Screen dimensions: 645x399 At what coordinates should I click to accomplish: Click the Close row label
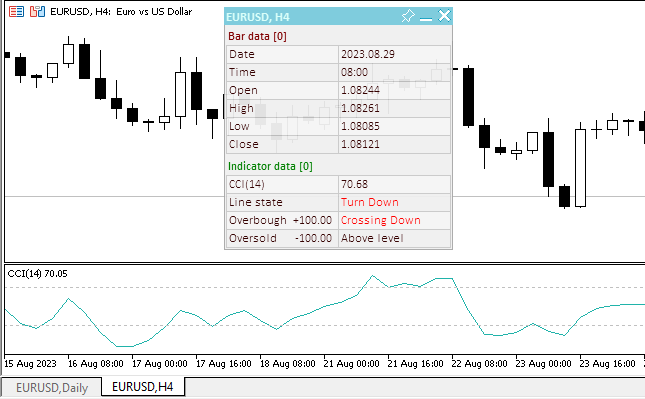244,144
